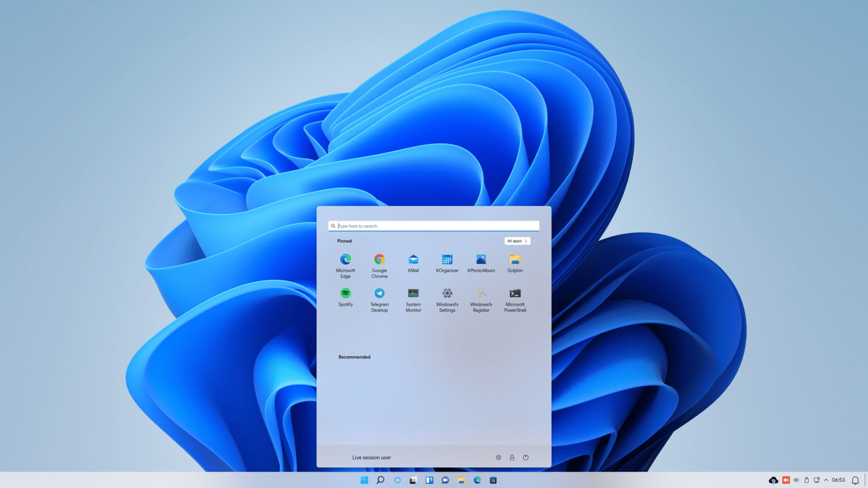Open the KMail app
Image resolution: width=868 pixels, height=488 pixels.
click(413, 263)
